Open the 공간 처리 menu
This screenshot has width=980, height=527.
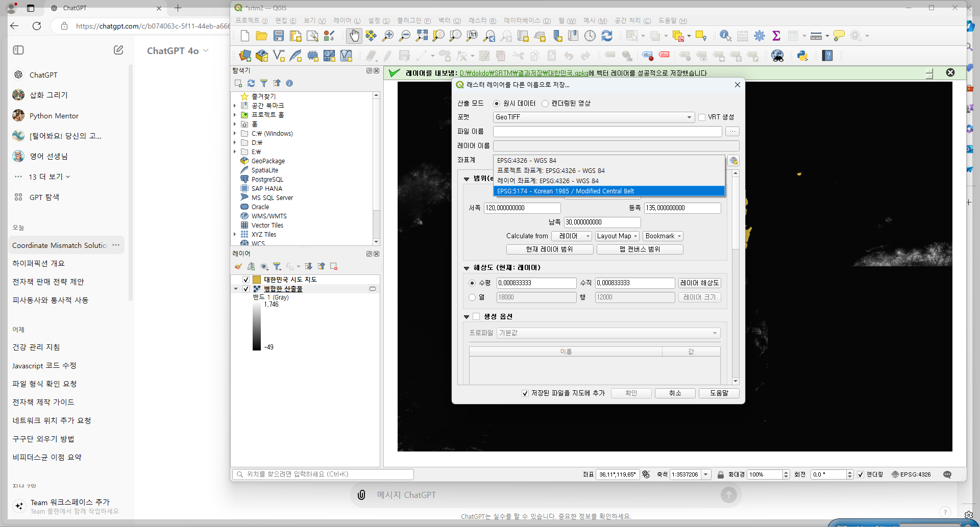[x=632, y=21]
